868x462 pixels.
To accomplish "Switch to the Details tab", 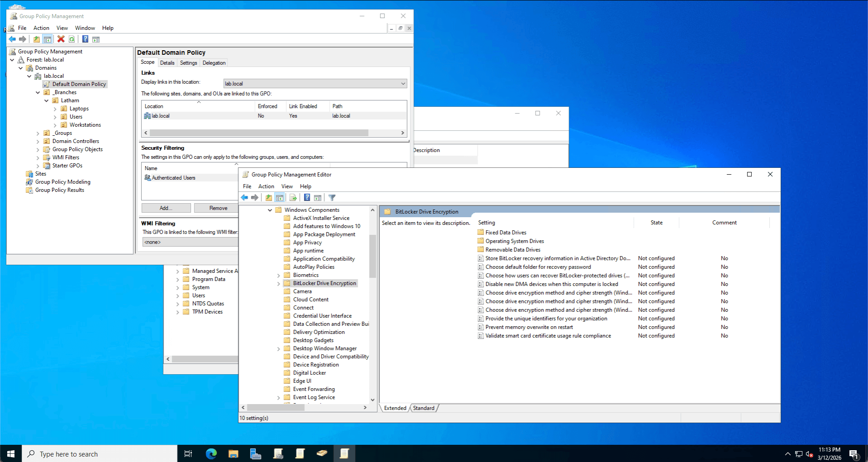I will (x=167, y=63).
